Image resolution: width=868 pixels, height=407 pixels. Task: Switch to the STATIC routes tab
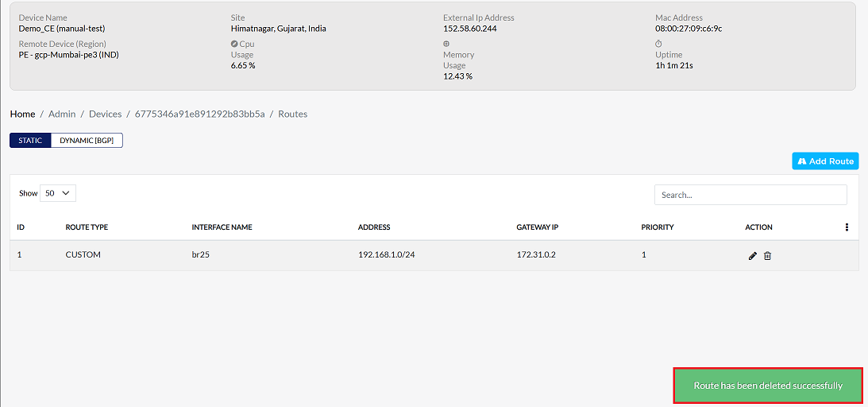(30, 141)
